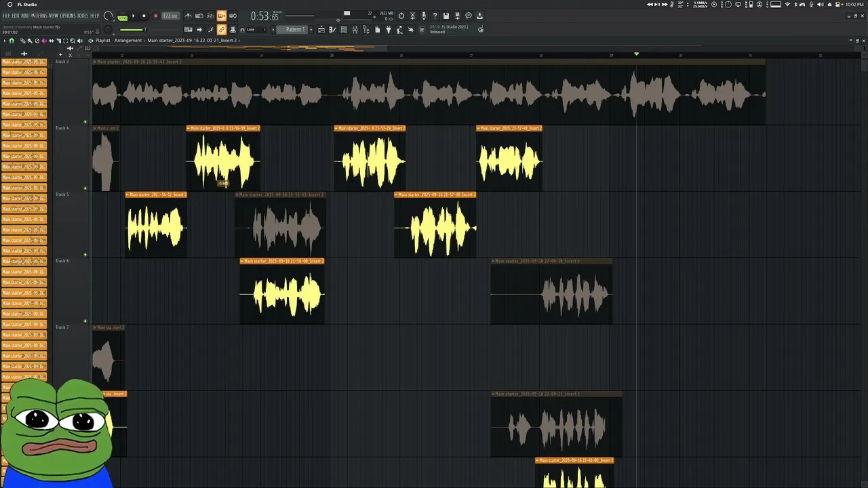Click the green playhead marker on timeline
The image size is (868, 488).
coord(636,54)
